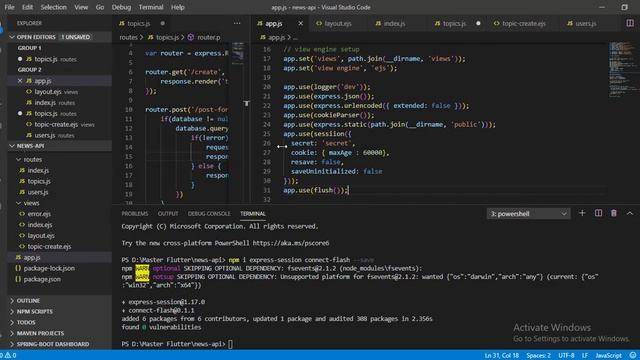640x360 pixels.
Task: Collapse the Open Editors section
Action: point(36,37)
